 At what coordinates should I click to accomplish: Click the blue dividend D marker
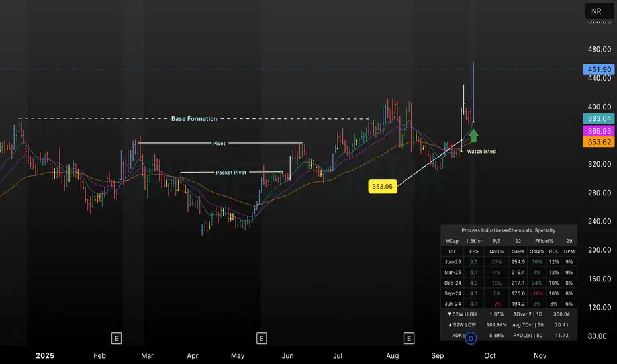[x=471, y=338]
